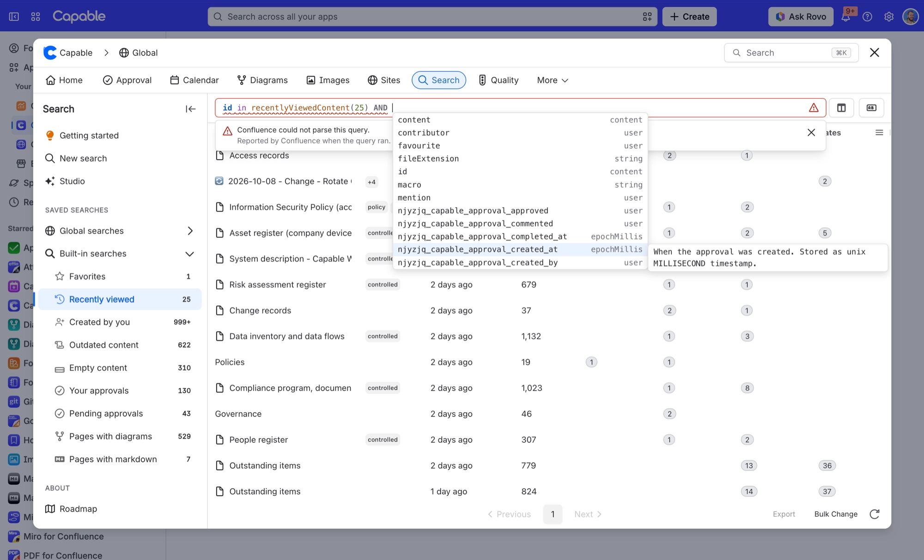
Task: Choose fileExtension from autocomplete list
Action: click(x=520, y=158)
